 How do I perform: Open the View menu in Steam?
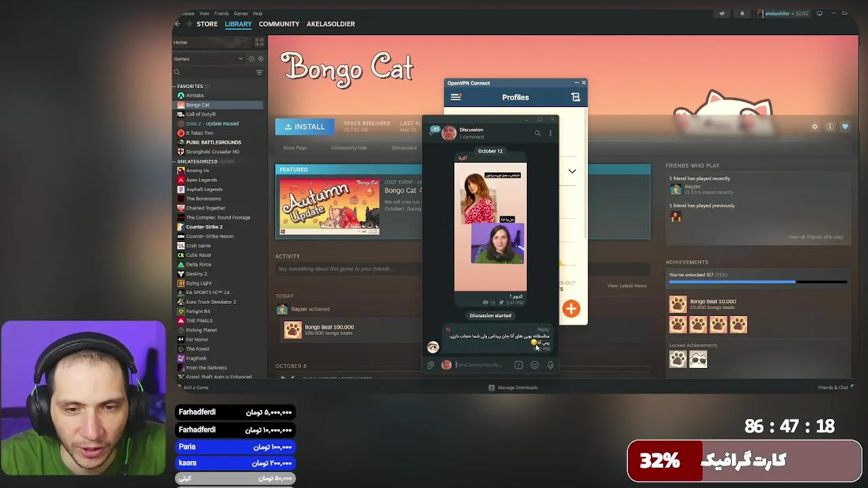[204, 14]
